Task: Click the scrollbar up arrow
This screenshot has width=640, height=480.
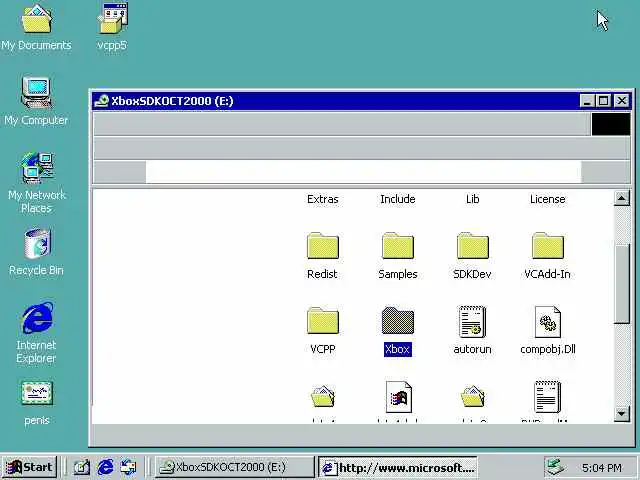Action: point(622,199)
